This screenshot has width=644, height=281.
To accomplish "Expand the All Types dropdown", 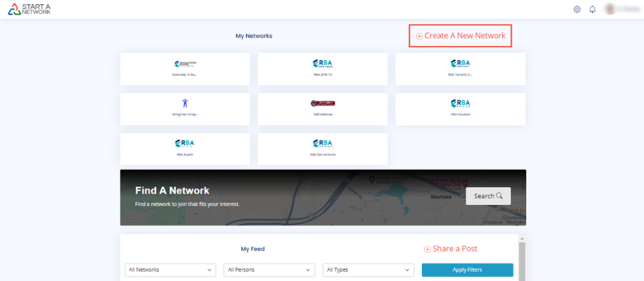I will [369, 270].
